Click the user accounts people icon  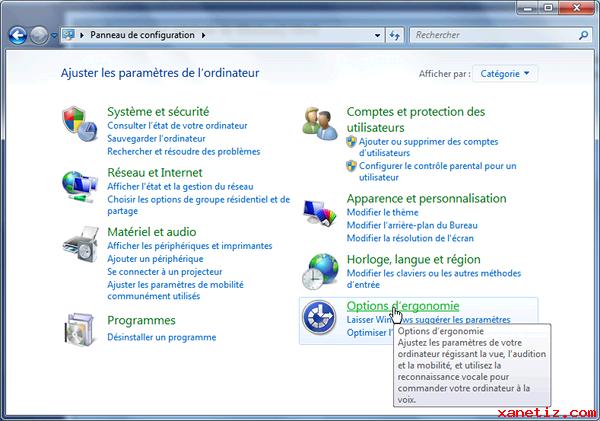coord(320,124)
